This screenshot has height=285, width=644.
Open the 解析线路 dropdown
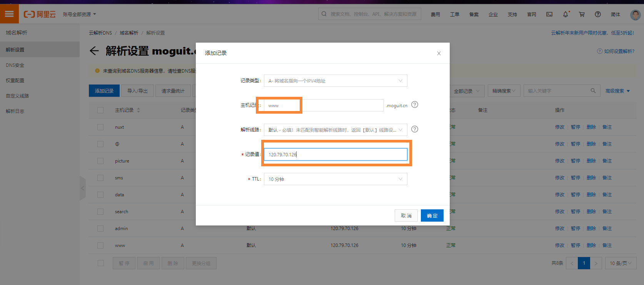pyautogui.click(x=335, y=130)
